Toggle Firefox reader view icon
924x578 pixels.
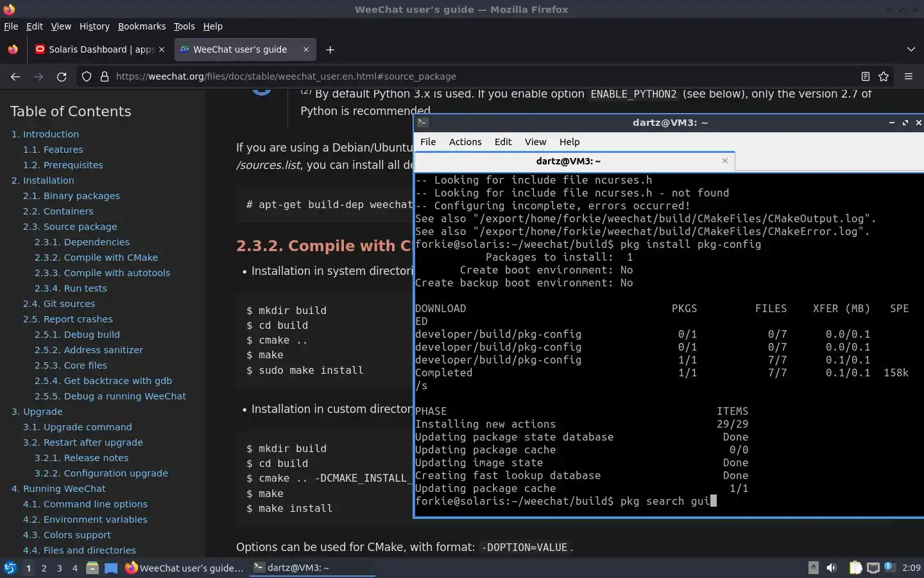(x=865, y=76)
